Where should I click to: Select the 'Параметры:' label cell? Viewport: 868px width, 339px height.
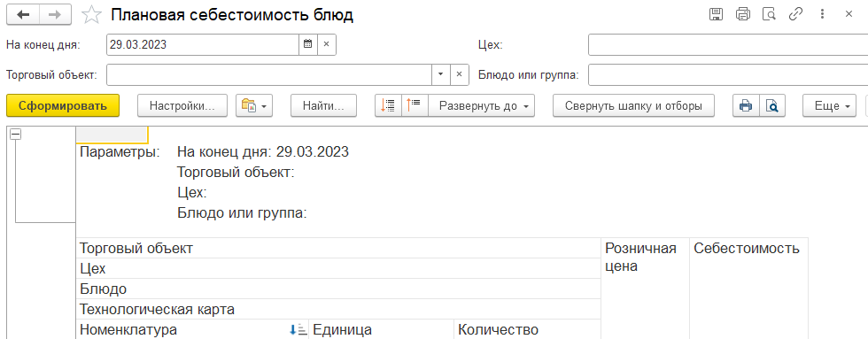[120, 151]
